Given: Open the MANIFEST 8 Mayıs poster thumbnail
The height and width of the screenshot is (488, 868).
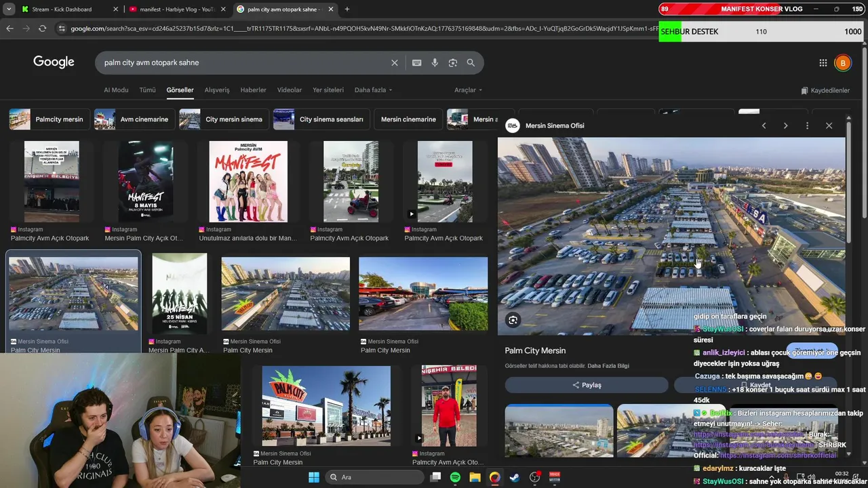Looking at the screenshot, I should pyautogui.click(x=146, y=182).
